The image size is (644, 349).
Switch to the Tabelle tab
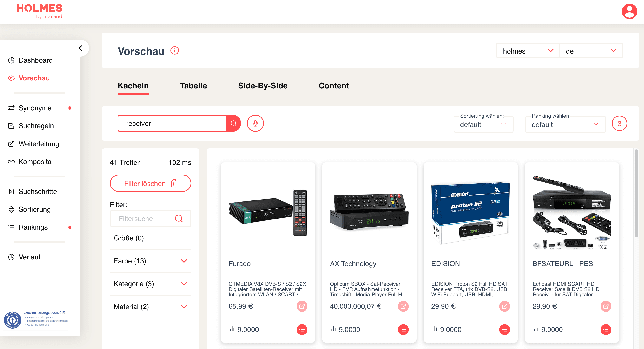point(193,86)
